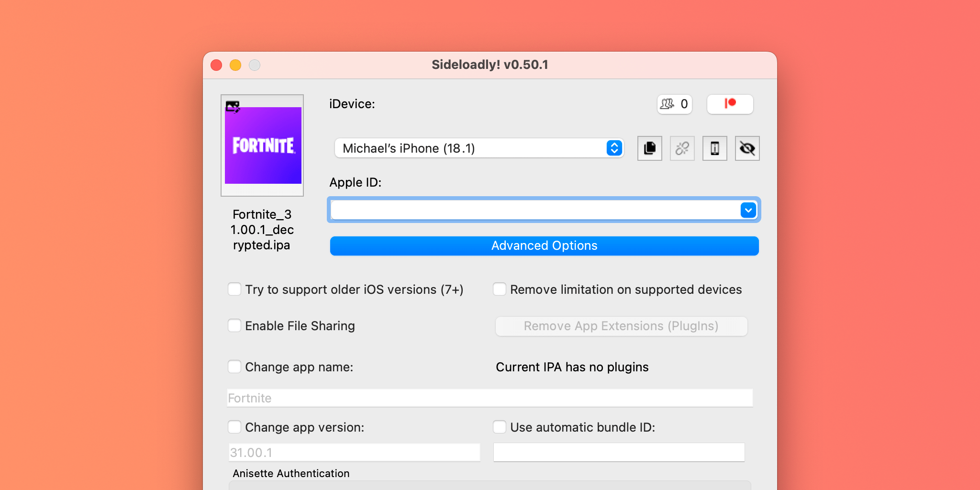Click the app version field showing 31.00.1

[354, 452]
